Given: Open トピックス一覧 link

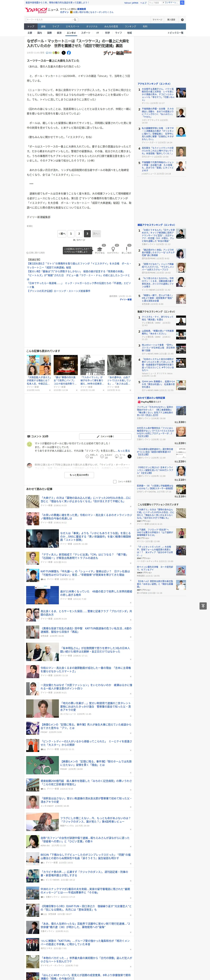Looking at the screenshot, I should tap(175, 33).
